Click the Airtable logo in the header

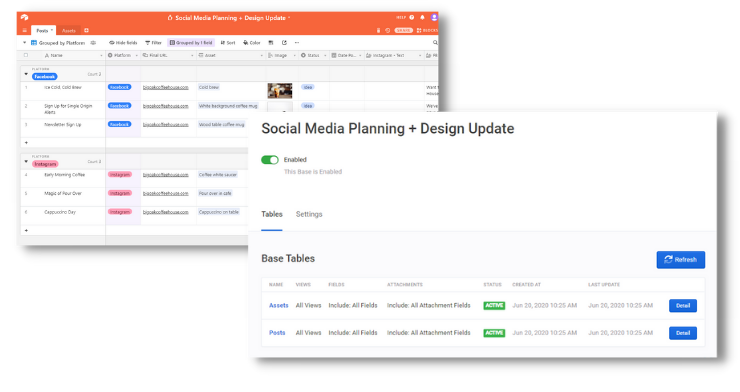pyautogui.click(x=24, y=17)
